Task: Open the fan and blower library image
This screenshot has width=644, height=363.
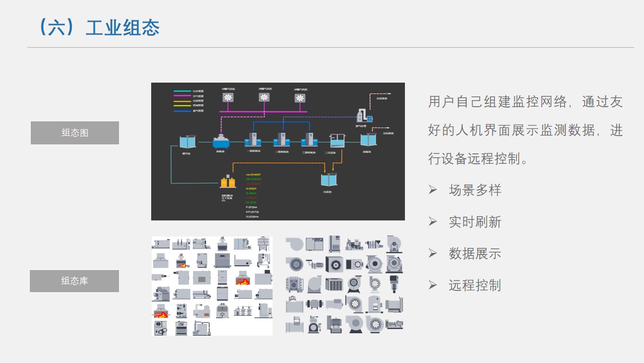Action: pos(344,285)
